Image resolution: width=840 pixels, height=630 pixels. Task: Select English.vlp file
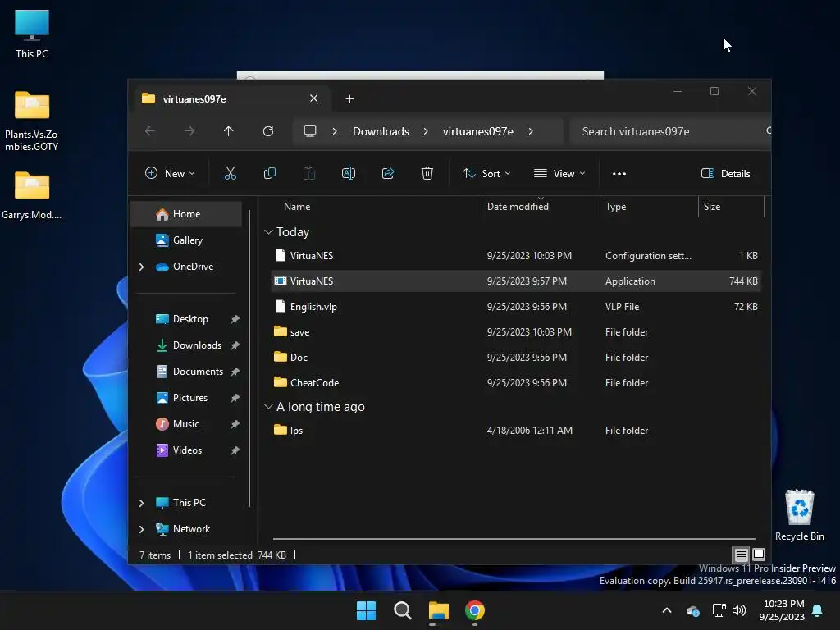(x=516, y=307)
